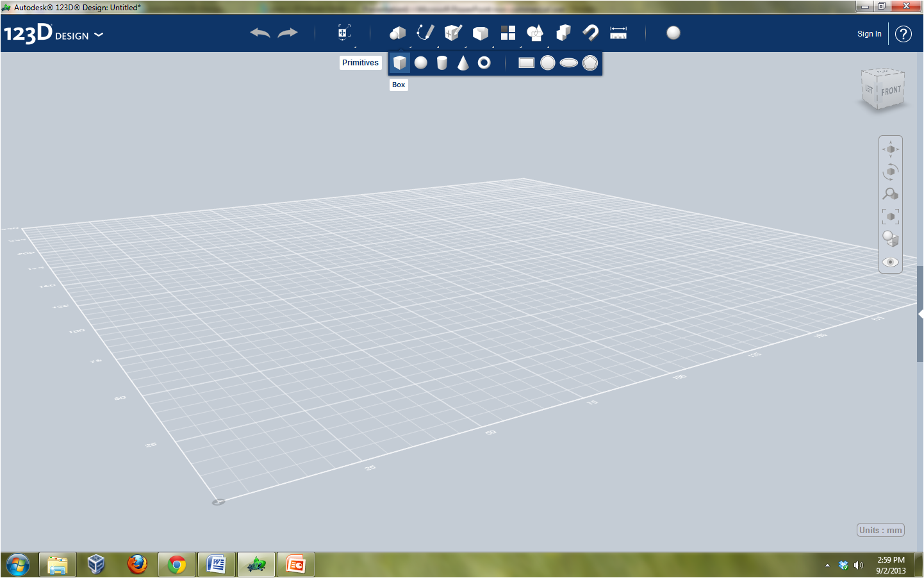Click the volume icon in system tray
Screen dimensions: 924x578
859,565
